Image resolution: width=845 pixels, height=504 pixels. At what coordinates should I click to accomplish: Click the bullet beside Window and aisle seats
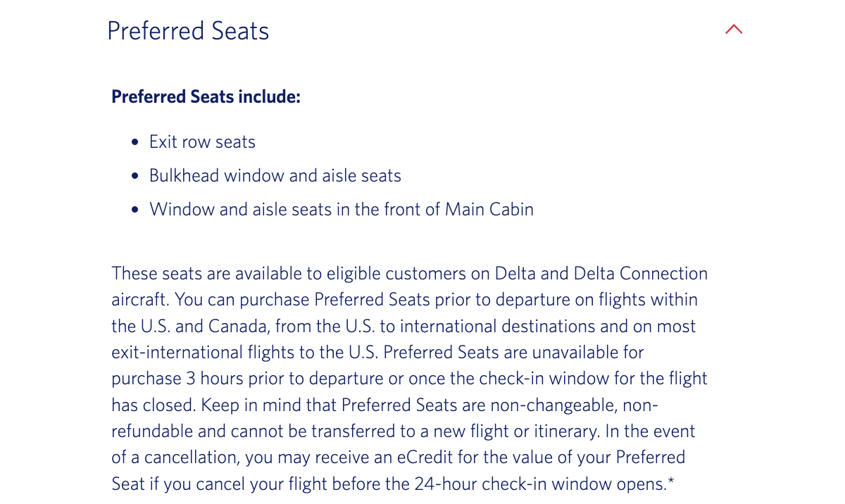(x=134, y=209)
